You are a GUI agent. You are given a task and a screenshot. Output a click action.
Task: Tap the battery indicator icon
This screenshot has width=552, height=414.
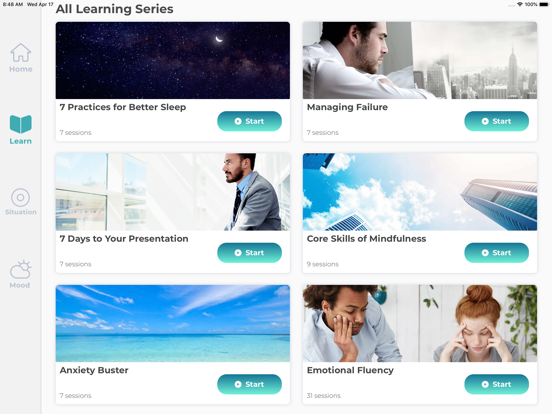(544, 4)
